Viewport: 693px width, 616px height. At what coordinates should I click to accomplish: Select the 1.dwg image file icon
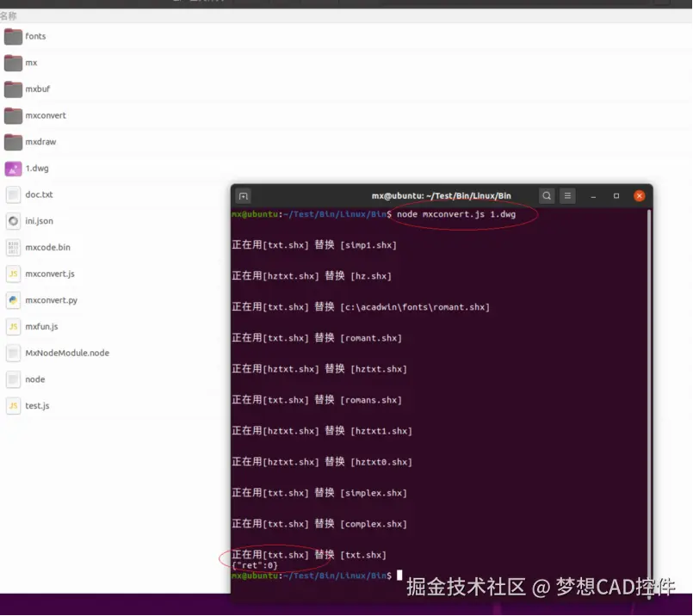tap(13, 169)
